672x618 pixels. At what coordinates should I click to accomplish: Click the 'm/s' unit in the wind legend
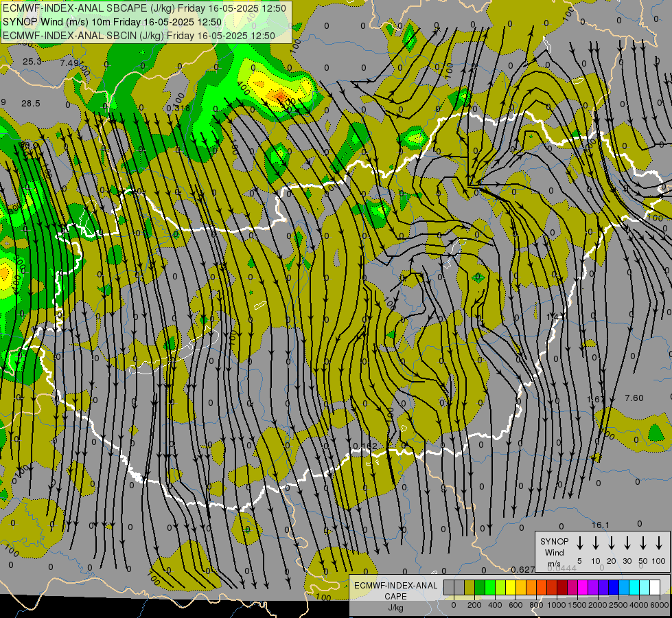554,564
